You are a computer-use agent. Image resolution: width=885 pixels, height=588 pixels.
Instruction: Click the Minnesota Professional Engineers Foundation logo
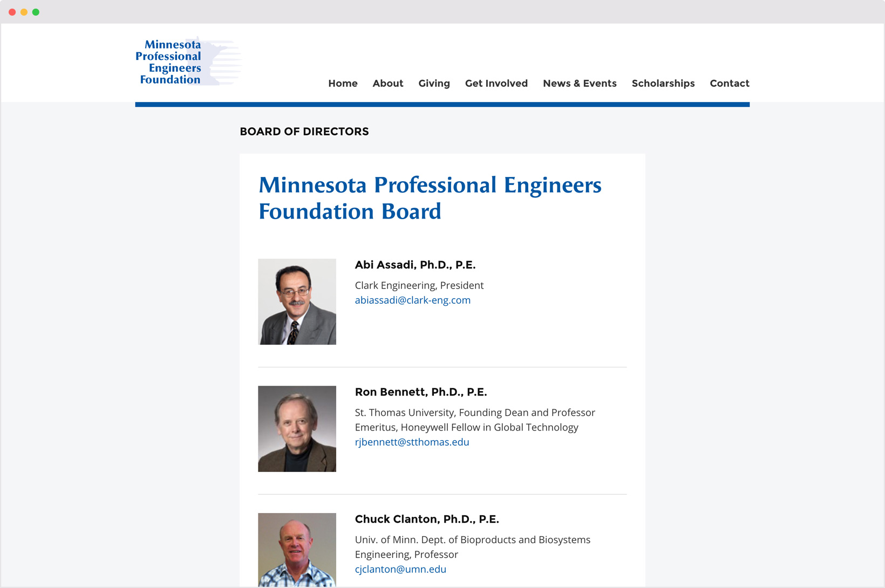pos(188,61)
